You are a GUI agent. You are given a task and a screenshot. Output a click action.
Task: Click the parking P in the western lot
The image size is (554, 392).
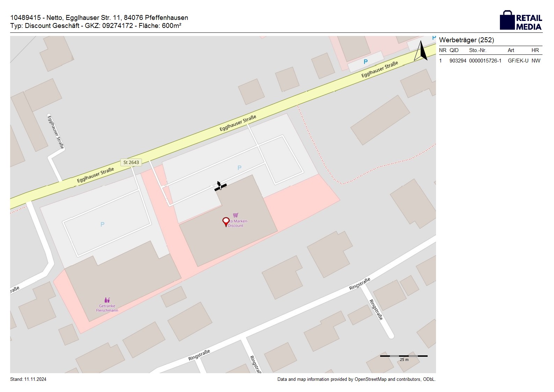[102, 224]
